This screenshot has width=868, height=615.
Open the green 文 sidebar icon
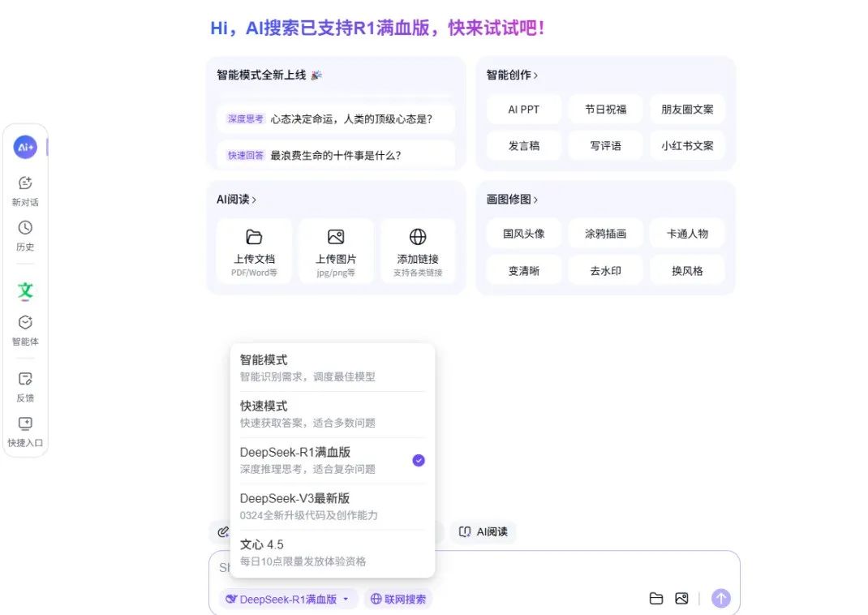(25, 290)
